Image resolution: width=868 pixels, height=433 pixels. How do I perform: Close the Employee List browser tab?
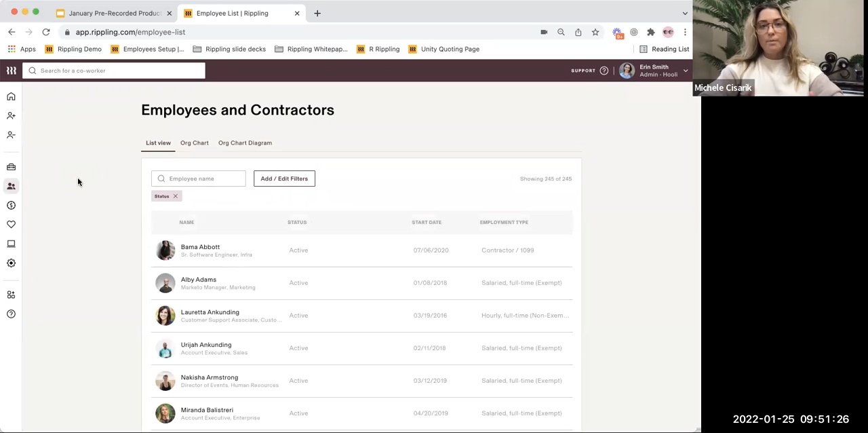tap(296, 13)
